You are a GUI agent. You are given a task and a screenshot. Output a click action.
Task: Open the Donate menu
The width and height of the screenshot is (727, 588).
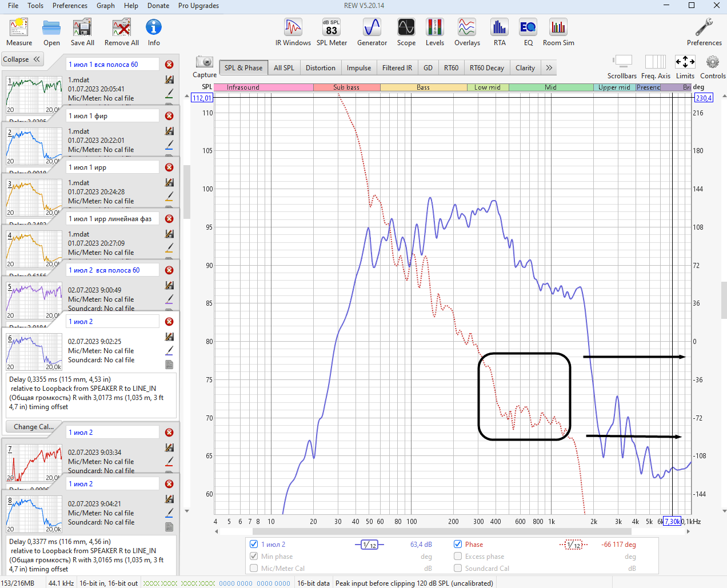click(x=158, y=6)
